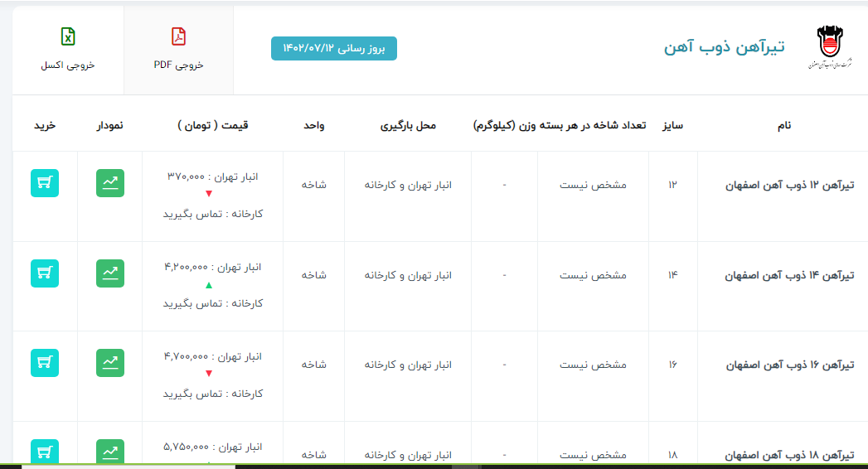Click the cart icon for تیرآهن ۱۸
The image size is (868, 469).
(x=45, y=451)
